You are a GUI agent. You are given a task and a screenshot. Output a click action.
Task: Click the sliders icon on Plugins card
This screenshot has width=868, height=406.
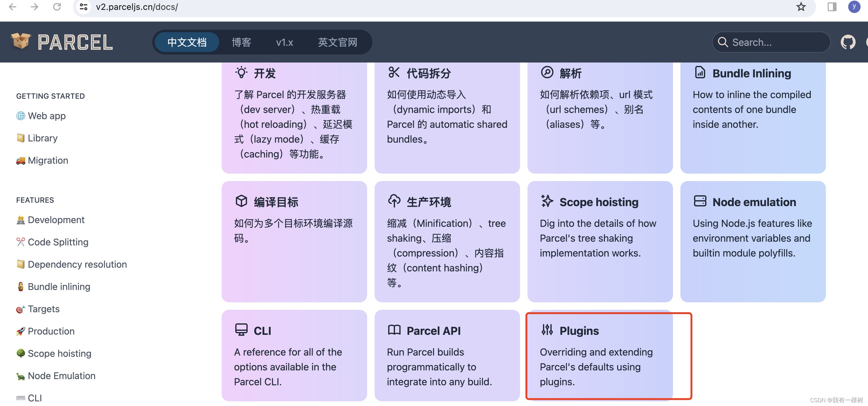(547, 330)
